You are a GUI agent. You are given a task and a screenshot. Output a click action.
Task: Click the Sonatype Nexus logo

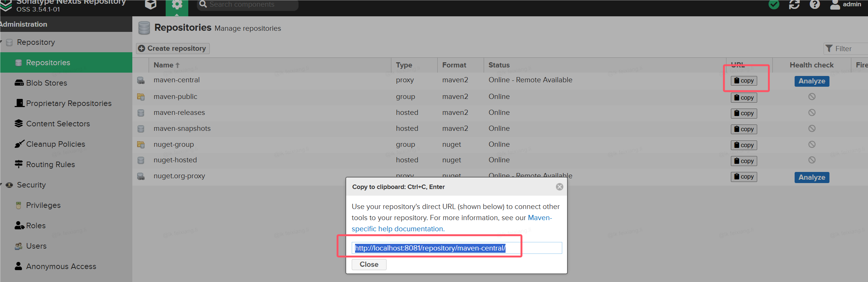click(6, 5)
